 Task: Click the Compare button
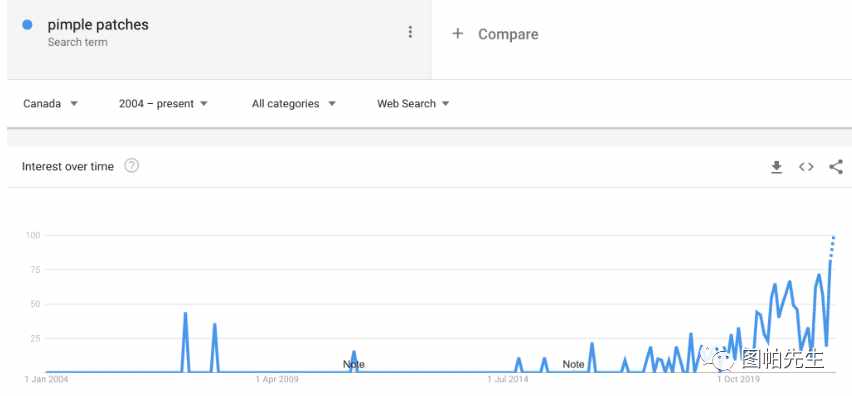[495, 34]
